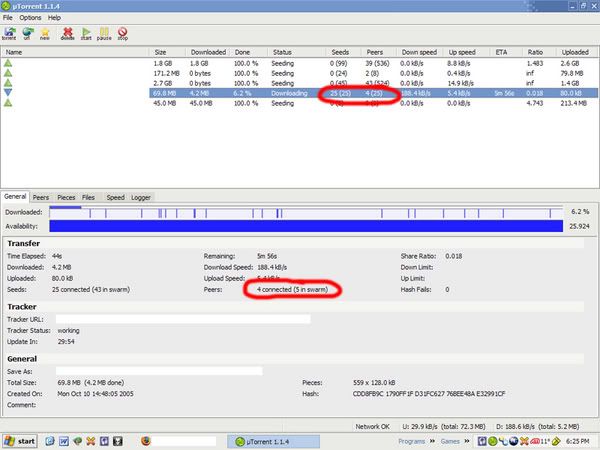
Task: Sort by the Ratio column header
Action: (539, 52)
